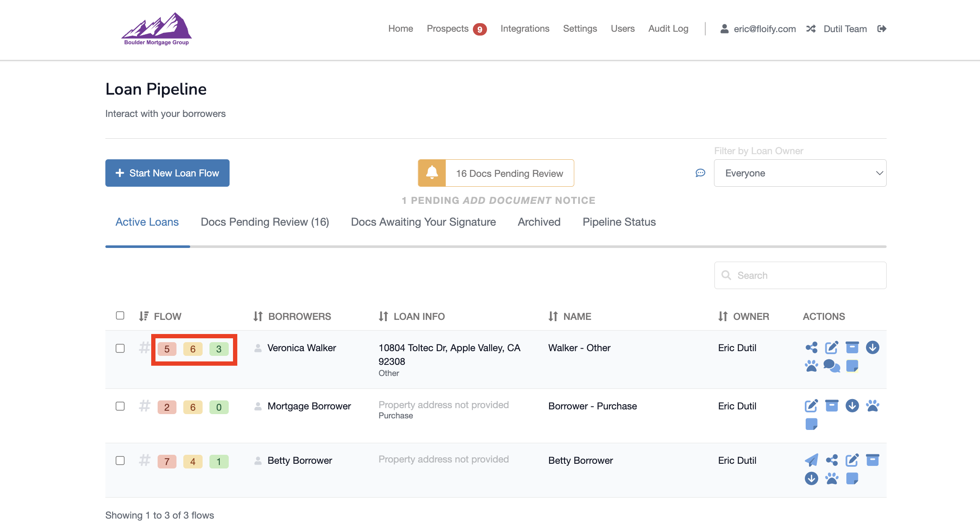This screenshot has height=531, width=980.
Task: Open 16 Docs Pending Review notification
Action: click(x=496, y=173)
